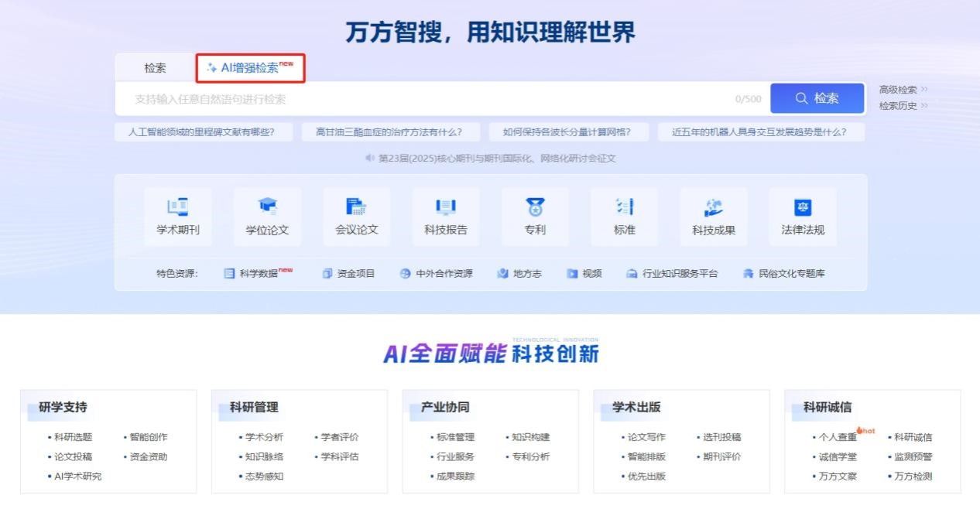Open the 科技报告 icon

446,207
